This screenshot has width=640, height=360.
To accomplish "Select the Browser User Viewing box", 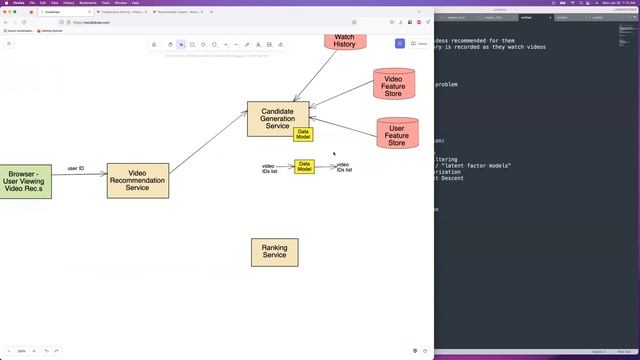I will pyautogui.click(x=25, y=182).
